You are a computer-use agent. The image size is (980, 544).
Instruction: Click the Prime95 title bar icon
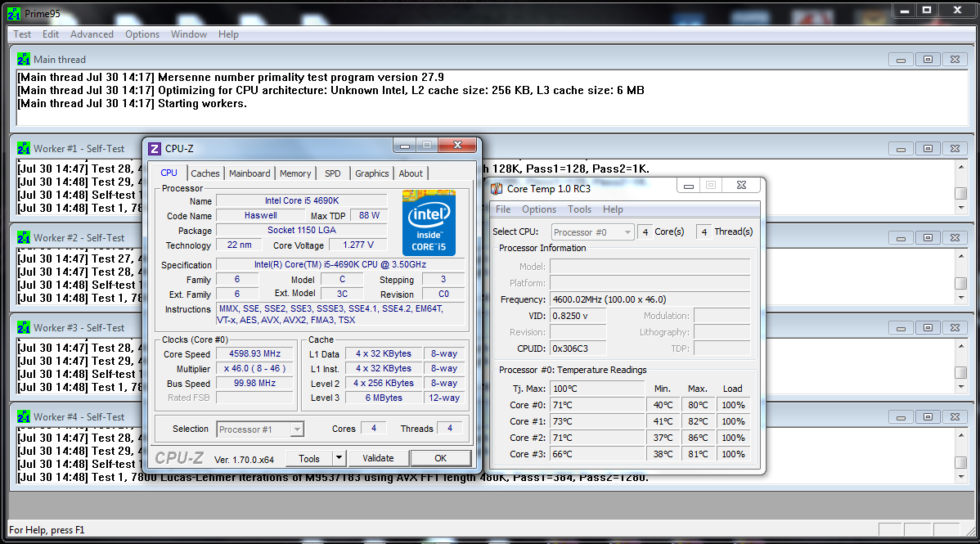[x=13, y=13]
